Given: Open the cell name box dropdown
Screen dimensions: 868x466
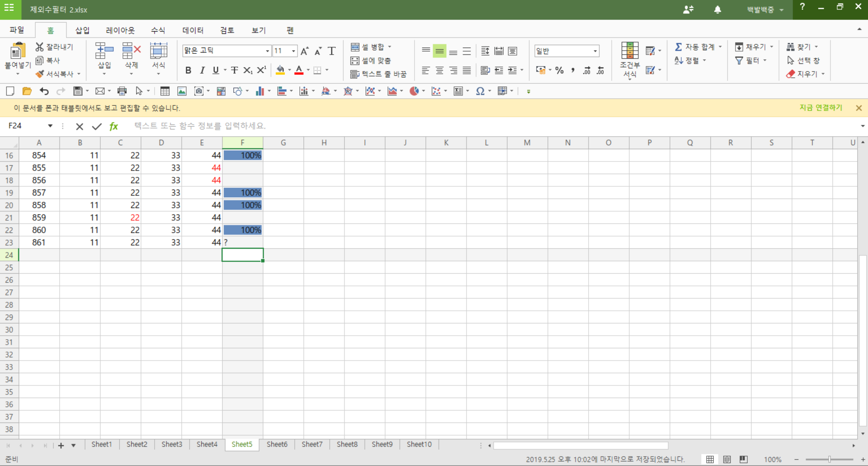Looking at the screenshot, I should (x=50, y=126).
